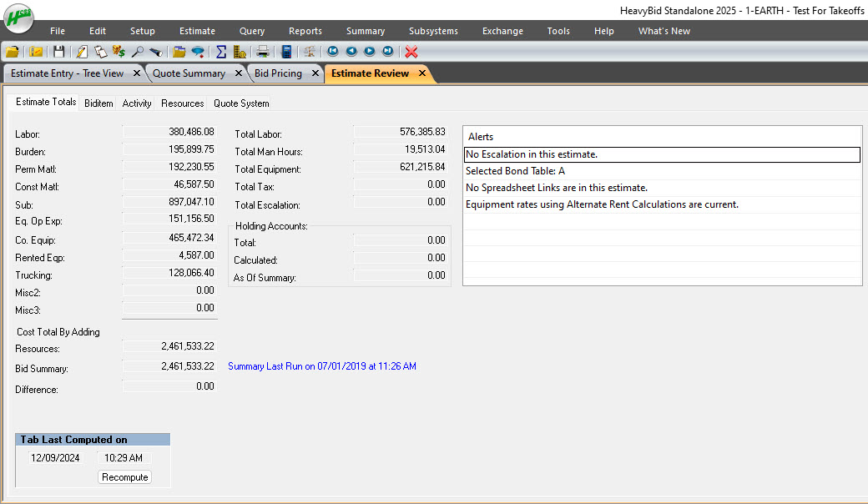
Task: Click the open folder toolbar icon
Action: (12, 52)
